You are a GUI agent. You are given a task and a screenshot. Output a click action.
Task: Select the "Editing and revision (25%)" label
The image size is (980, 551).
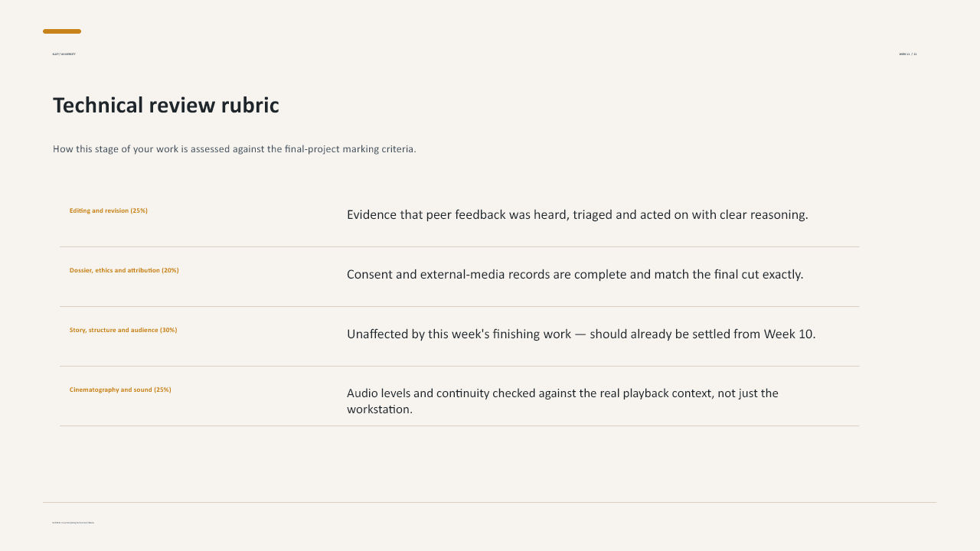[x=109, y=210]
